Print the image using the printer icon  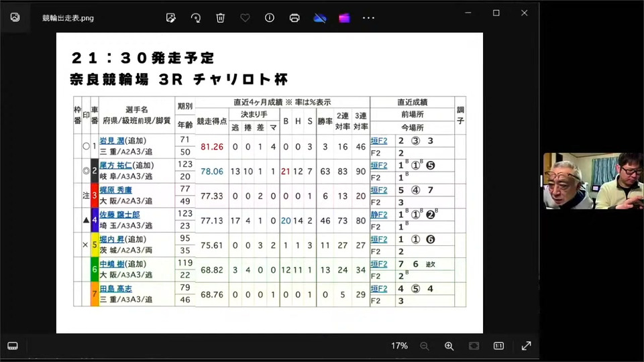pos(294,17)
